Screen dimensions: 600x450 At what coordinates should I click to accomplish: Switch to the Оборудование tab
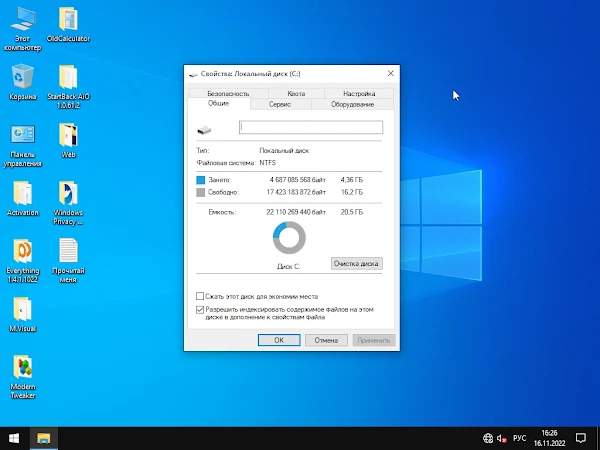click(x=352, y=104)
